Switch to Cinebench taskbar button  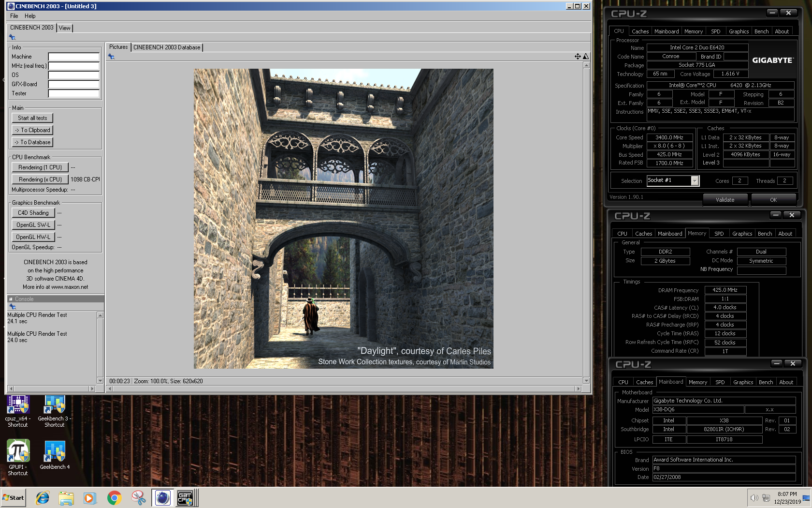pyautogui.click(x=163, y=497)
